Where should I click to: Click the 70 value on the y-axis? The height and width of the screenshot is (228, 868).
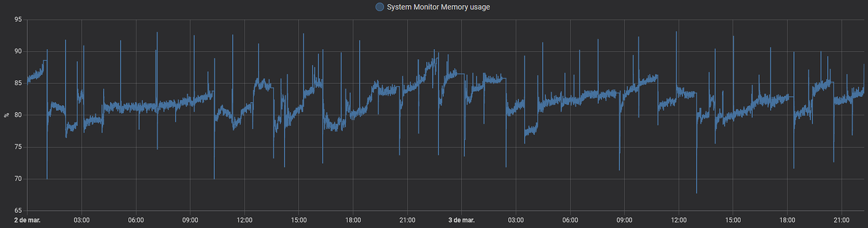18,179
